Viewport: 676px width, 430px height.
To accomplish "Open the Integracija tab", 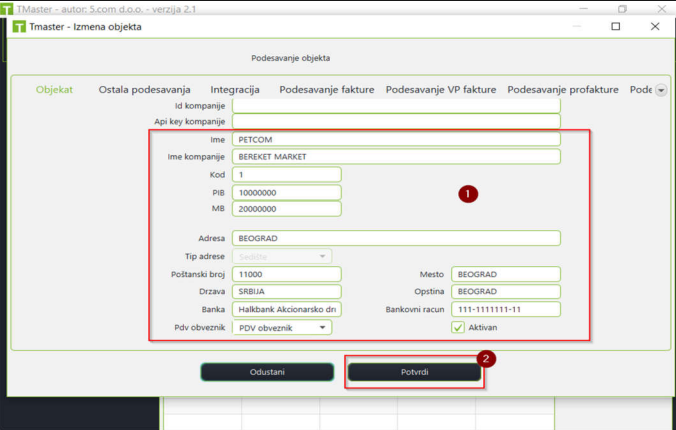I will (235, 90).
